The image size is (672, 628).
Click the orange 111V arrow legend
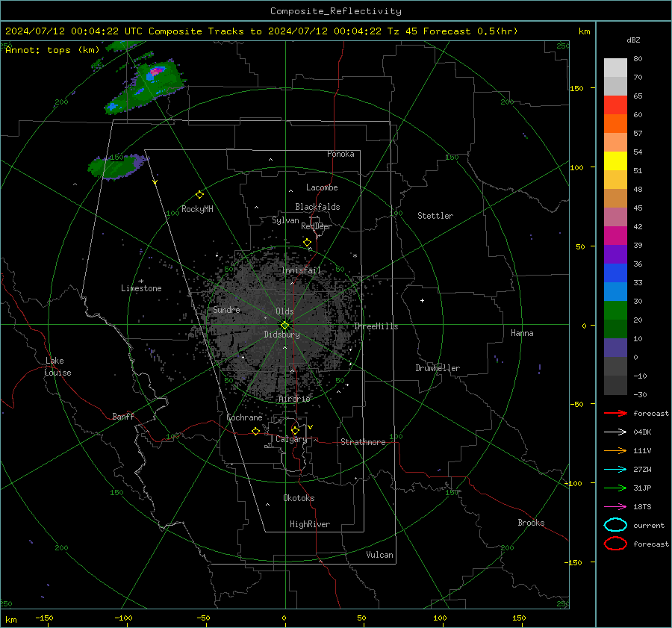click(x=615, y=450)
